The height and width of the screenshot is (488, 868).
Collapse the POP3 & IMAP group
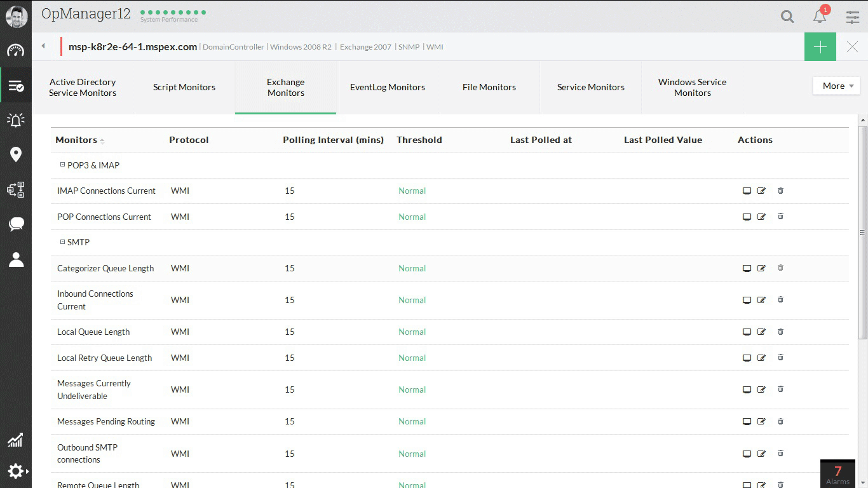coord(62,165)
